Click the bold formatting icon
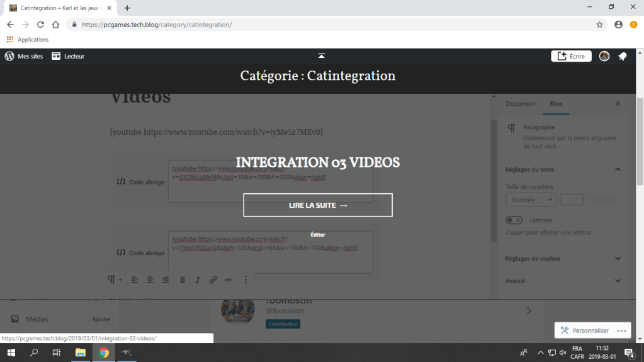644x362 pixels. tap(183, 280)
